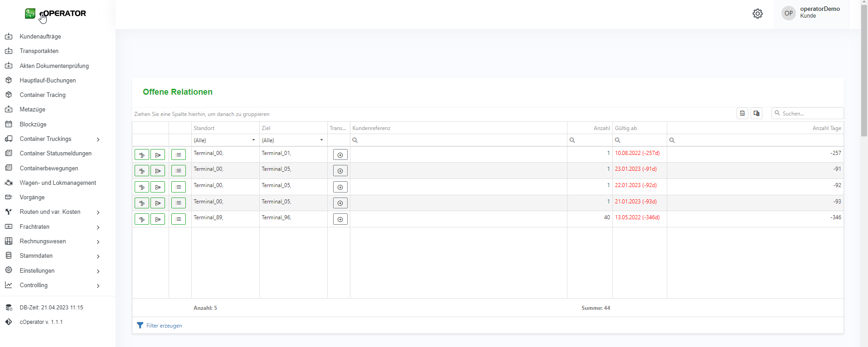The width and height of the screenshot is (868, 347).
Task: Open the column chooser icon
Action: point(756,113)
